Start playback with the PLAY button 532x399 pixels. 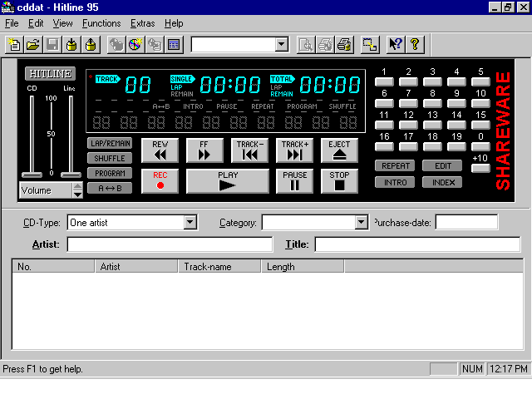(x=228, y=181)
